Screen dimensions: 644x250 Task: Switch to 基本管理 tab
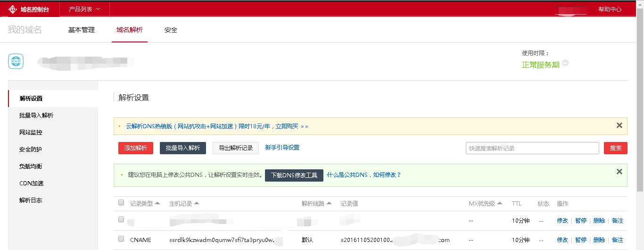[82, 30]
